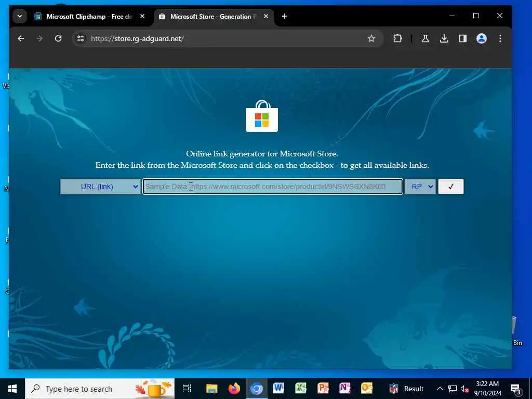Open Excel from the taskbar
Screen dimensions: 532x399
pos(301,388)
